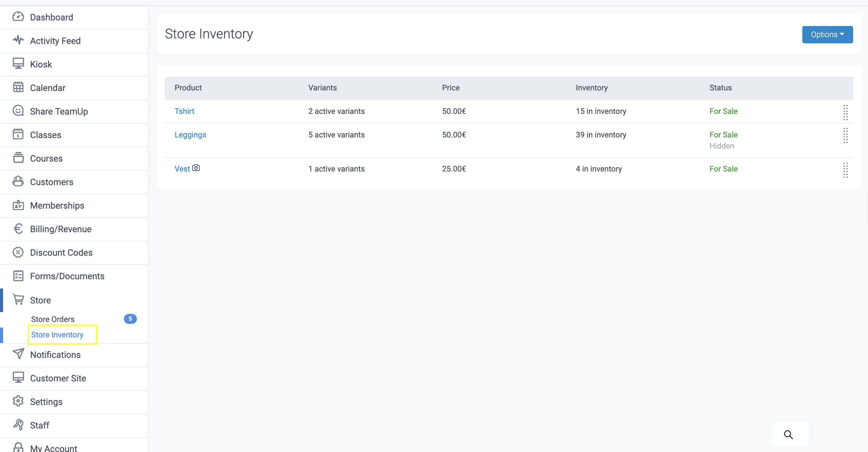The image size is (868, 452).
Task: Select the Store Inventory submenu item
Action: [57, 334]
